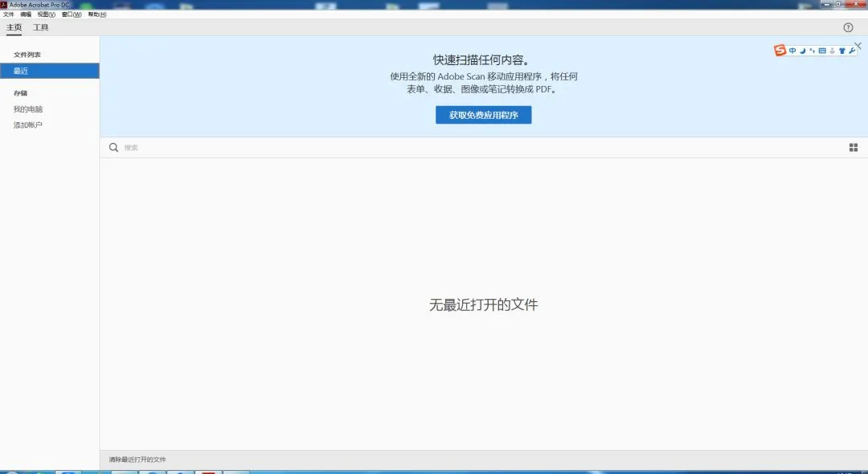Open the 帮助(H) menu
Screen dimensions: 868x474
pos(97,14)
